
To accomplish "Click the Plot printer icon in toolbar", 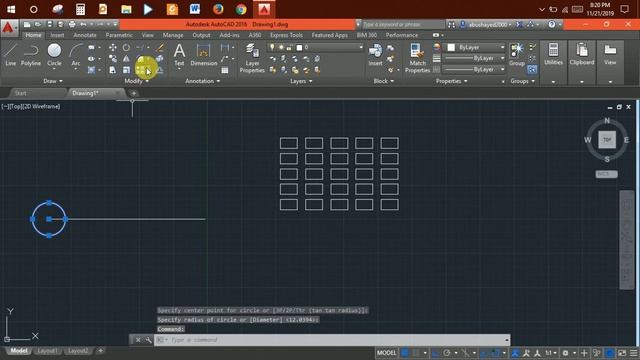I will pyautogui.click(x=72, y=24).
